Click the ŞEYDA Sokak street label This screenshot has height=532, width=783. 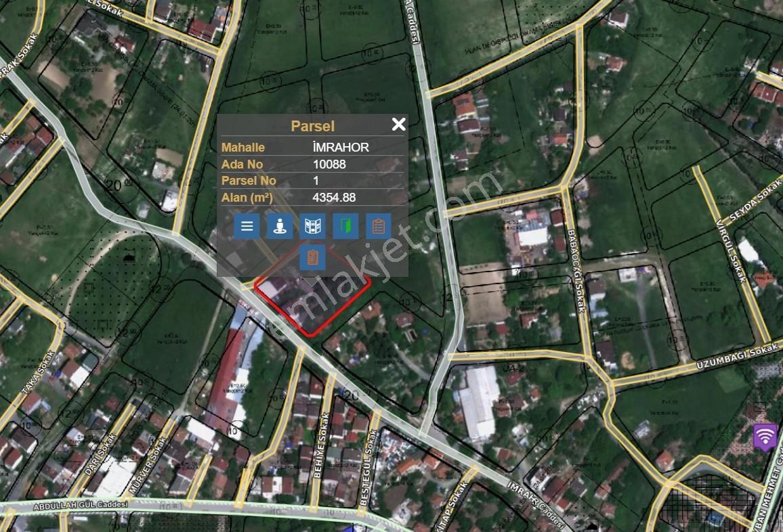tap(756, 201)
